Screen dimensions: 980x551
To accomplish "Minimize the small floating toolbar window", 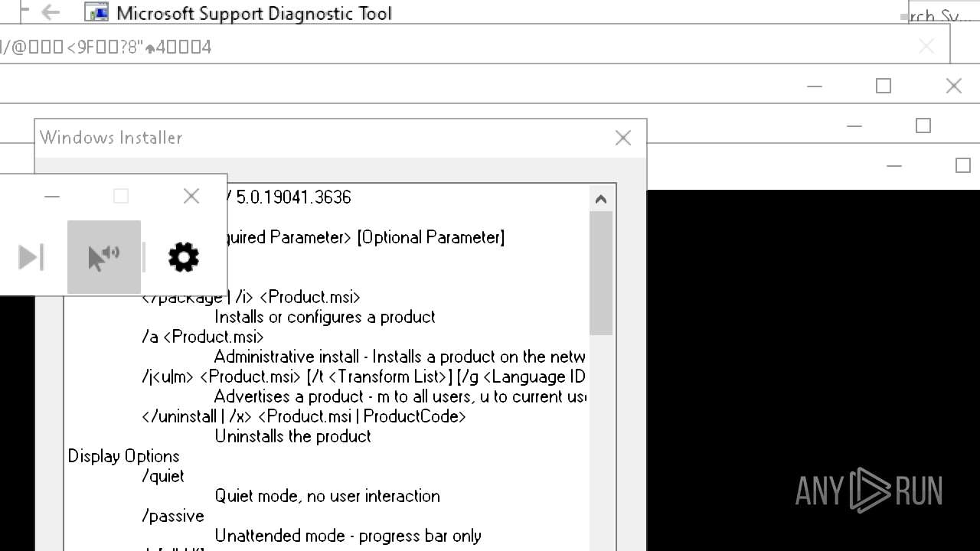I will coord(52,197).
